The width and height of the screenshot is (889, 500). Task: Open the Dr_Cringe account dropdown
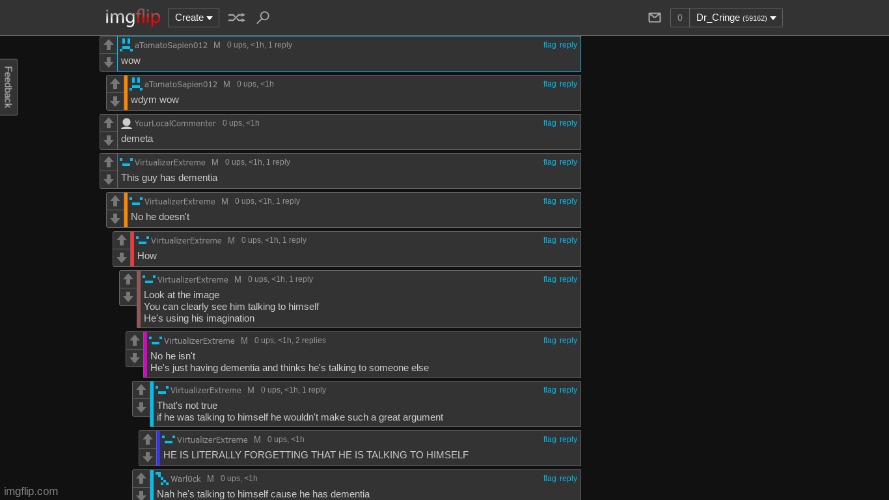point(736,18)
